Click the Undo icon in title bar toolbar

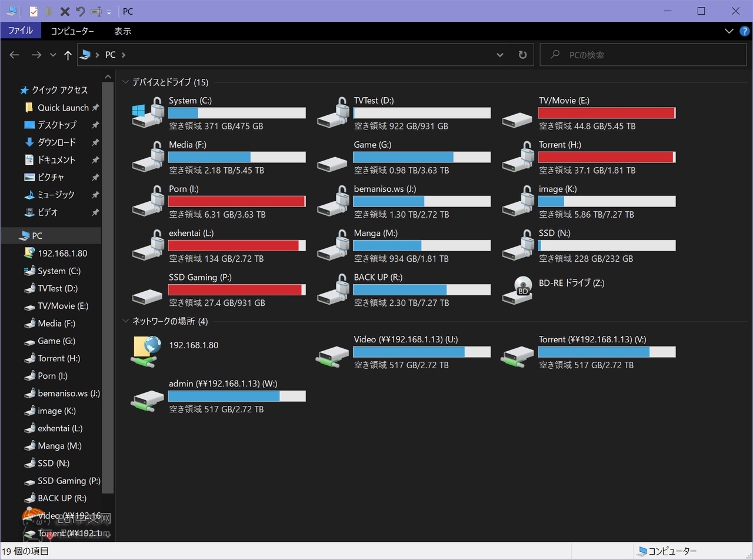click(81, 11)
